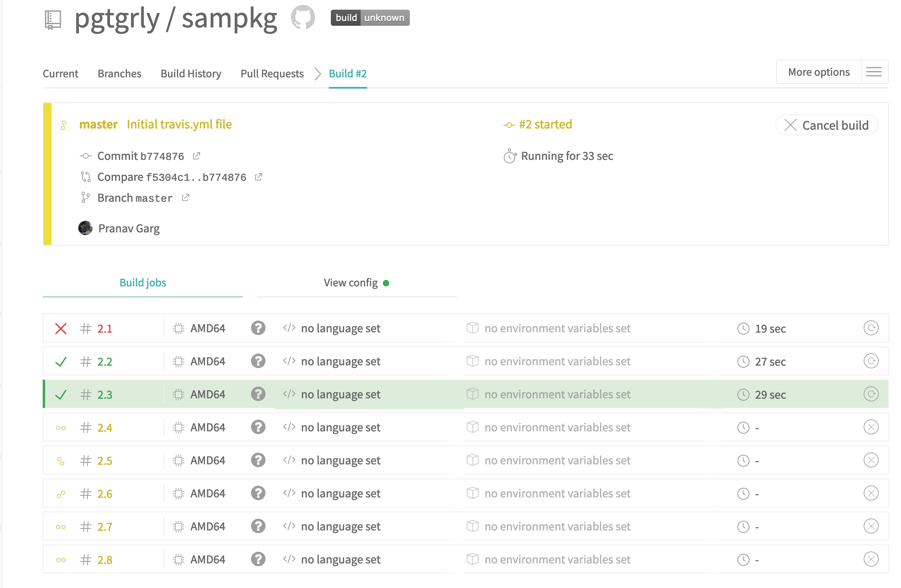The height and width of the screenshot is (588, 901).
Task: Open the Branches tab
Action: tap(119, 74)
